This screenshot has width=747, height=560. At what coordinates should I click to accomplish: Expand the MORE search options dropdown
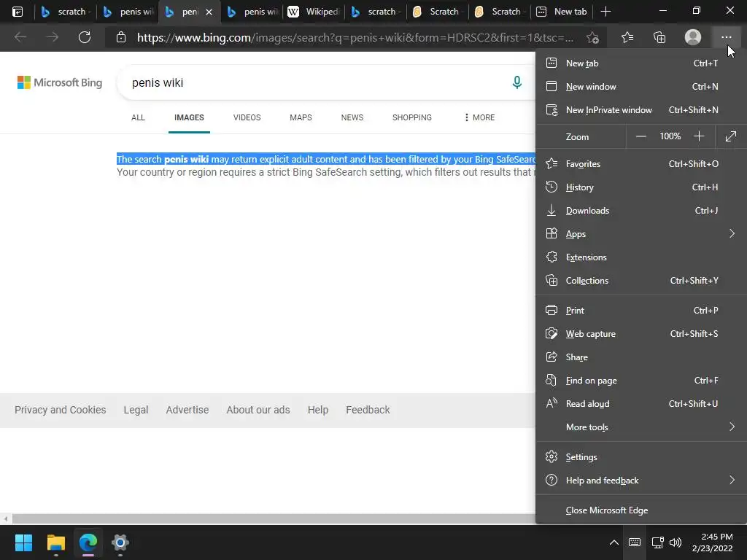480,117
